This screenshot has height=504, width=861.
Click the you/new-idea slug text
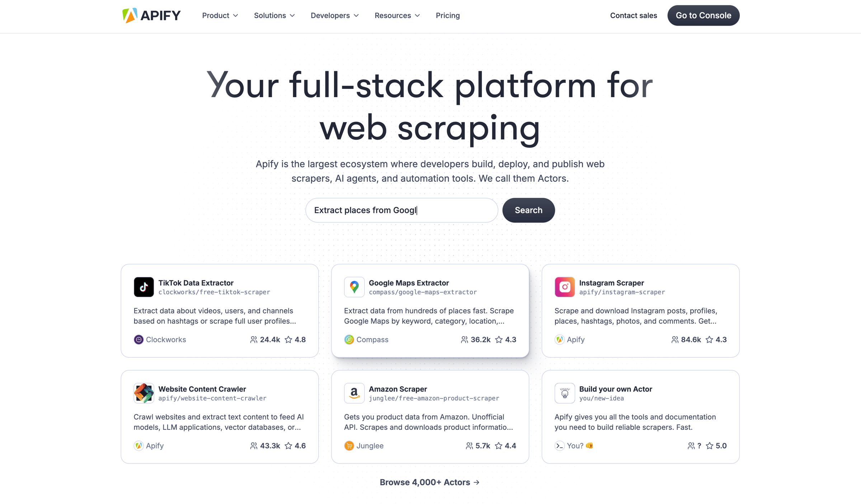click(601, 398)
